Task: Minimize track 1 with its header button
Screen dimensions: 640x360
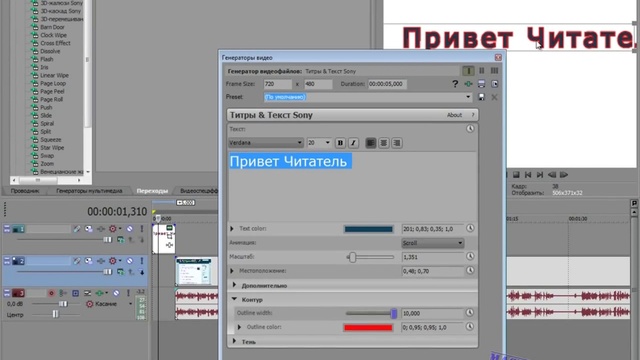Action: (7, 229)
